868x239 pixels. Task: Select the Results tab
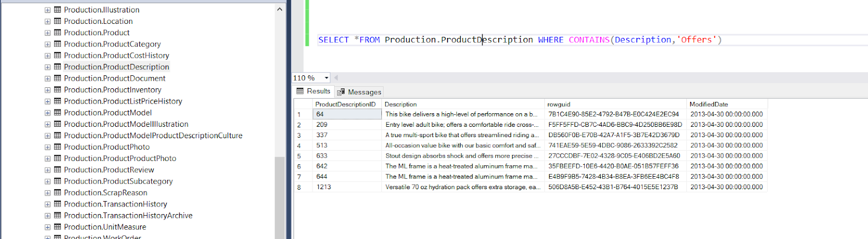[314, 91]
